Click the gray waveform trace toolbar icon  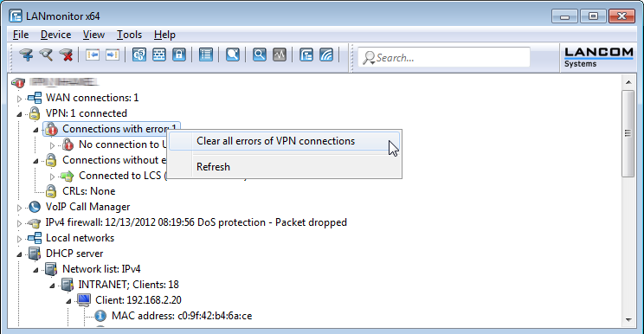click(280, 55)
